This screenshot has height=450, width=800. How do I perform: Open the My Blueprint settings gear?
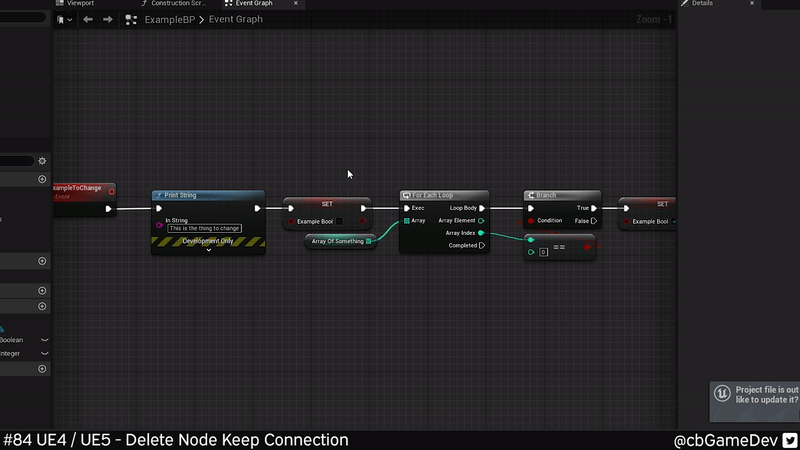pyautogui.click(x=42, y=160)
